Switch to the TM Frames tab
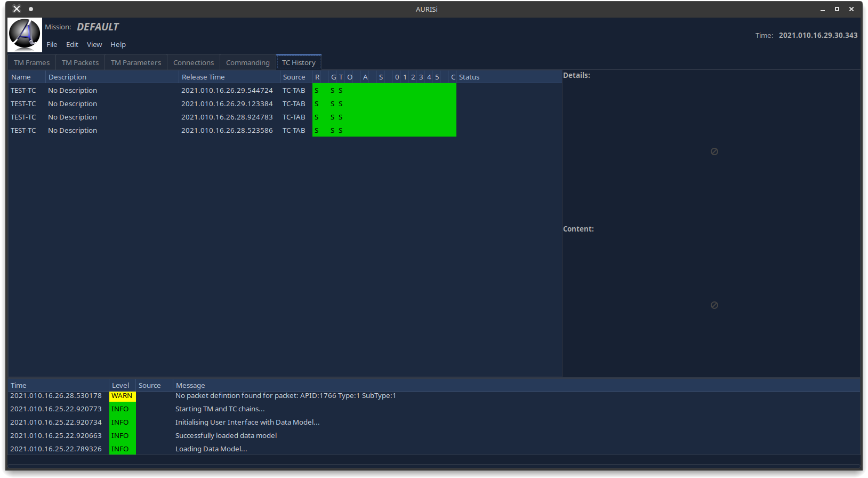 click(x=31, y=62)
